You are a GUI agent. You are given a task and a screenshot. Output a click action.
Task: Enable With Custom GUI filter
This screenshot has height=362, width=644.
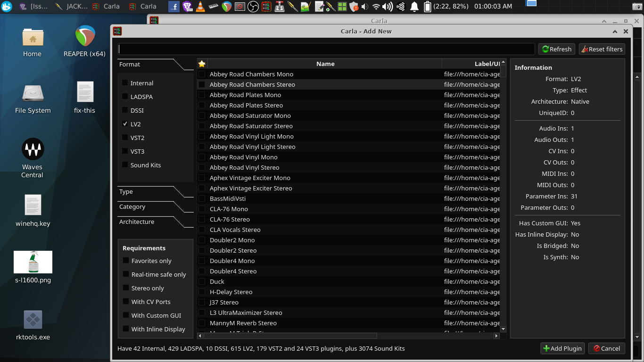126,315
